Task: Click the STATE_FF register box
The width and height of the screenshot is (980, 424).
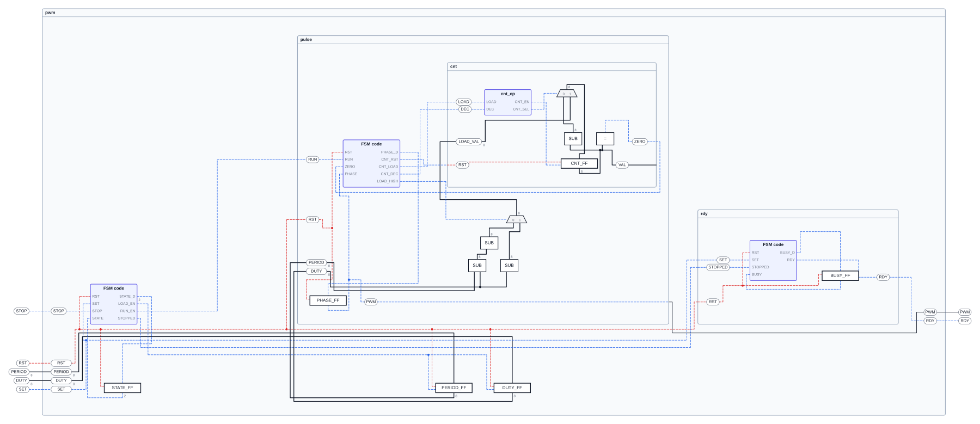Action: [122, 388]
